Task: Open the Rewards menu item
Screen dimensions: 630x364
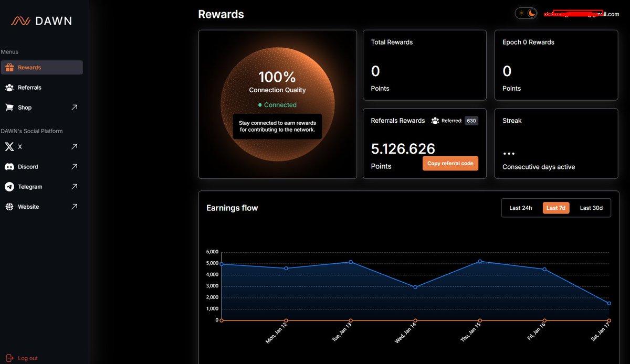Action: point(42,68)
